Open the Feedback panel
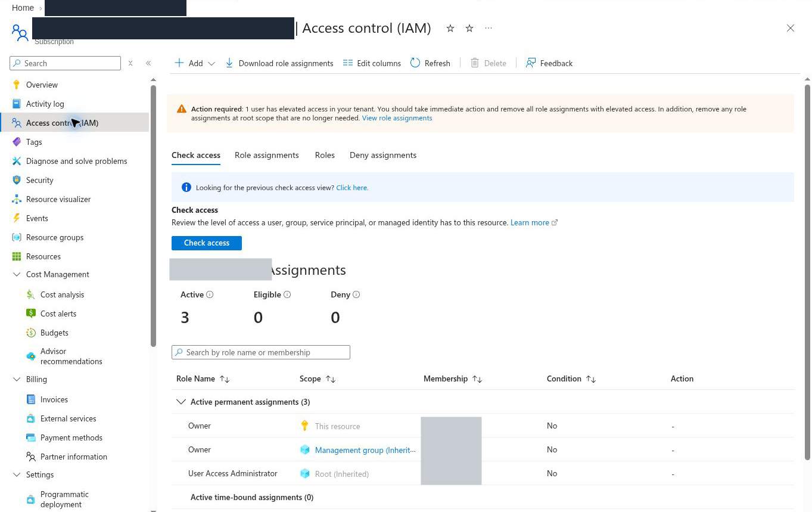This screenshot has height=512, width=812. (549, 63)
